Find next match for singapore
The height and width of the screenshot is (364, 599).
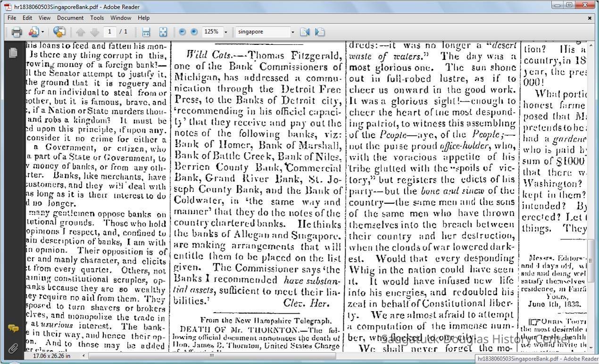(319, 32)
